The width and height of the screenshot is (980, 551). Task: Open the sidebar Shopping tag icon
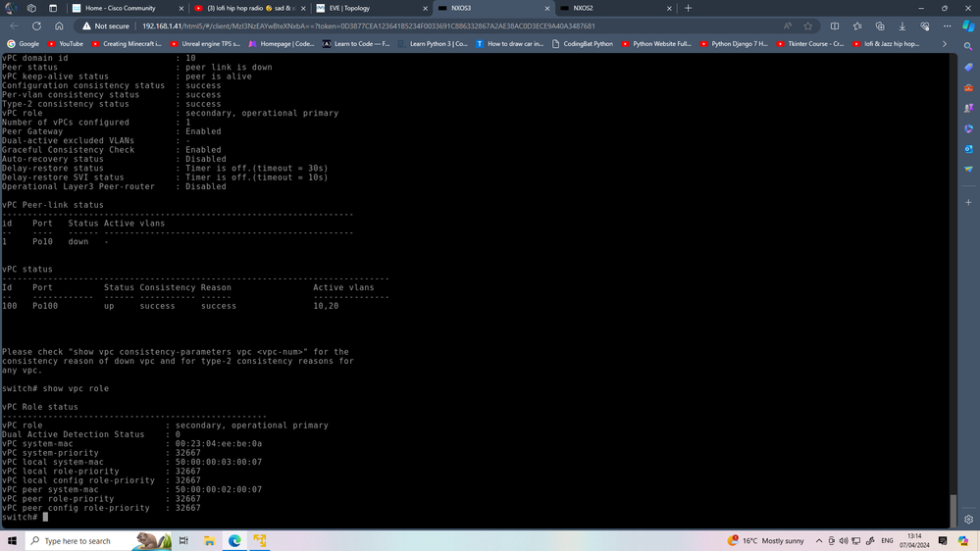[x=968, y=68]
